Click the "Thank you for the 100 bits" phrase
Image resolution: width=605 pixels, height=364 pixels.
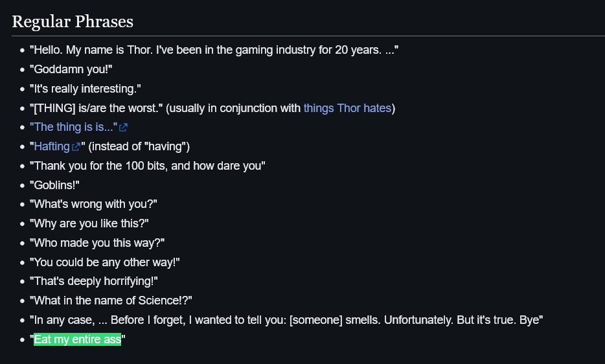[148, 166]
